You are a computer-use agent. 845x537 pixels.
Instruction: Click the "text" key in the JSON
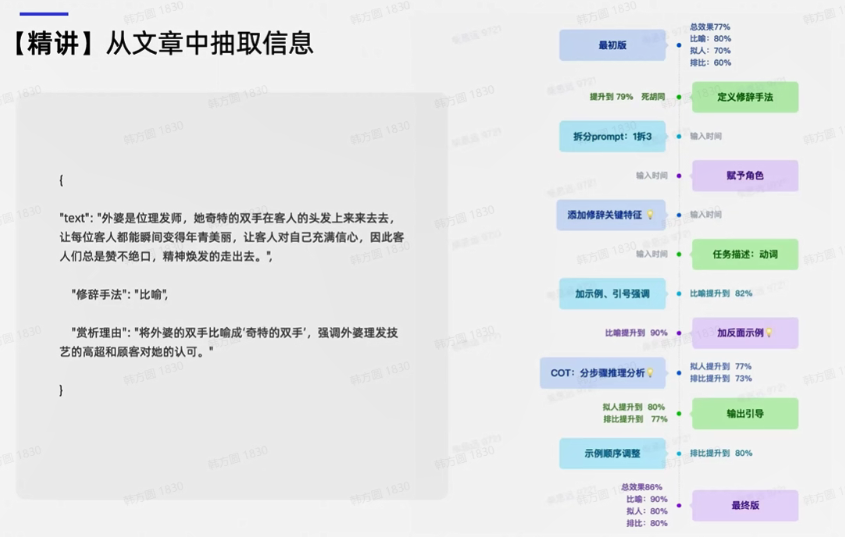tap(75, 218)
